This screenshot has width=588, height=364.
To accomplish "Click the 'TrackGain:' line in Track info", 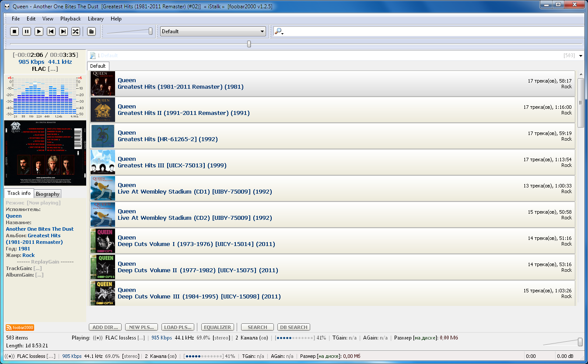I will (x=24, y=268).
